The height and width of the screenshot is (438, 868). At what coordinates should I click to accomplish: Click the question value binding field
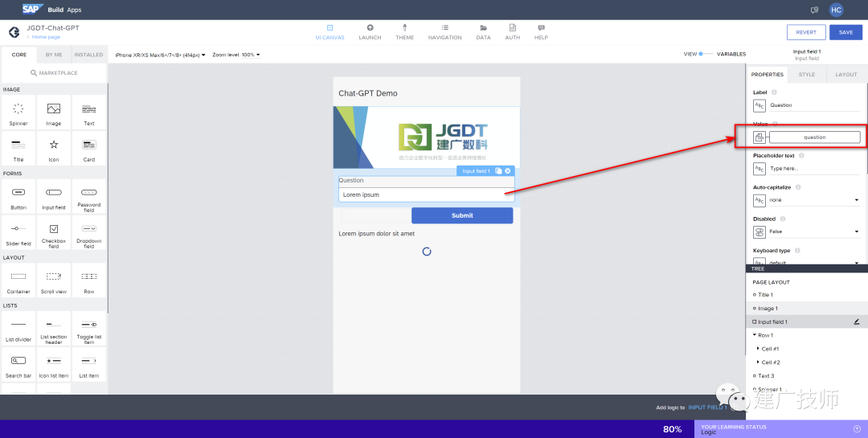coord(814,137)
